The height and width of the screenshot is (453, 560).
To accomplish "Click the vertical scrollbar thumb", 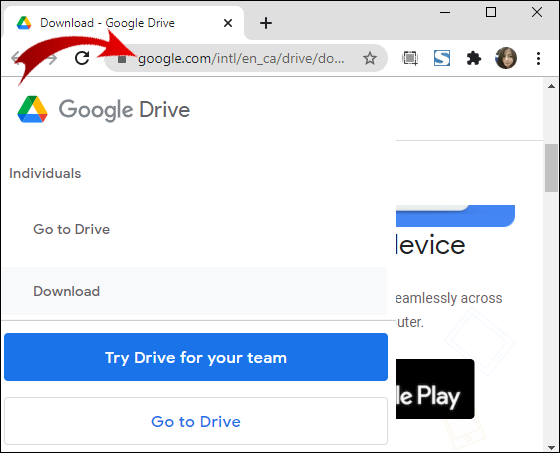I will 551,168.
